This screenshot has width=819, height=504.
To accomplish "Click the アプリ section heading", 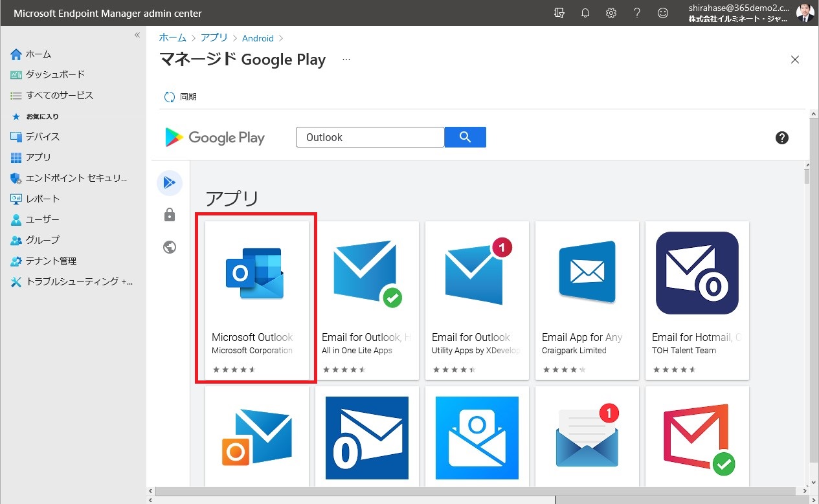I will 232,198.
